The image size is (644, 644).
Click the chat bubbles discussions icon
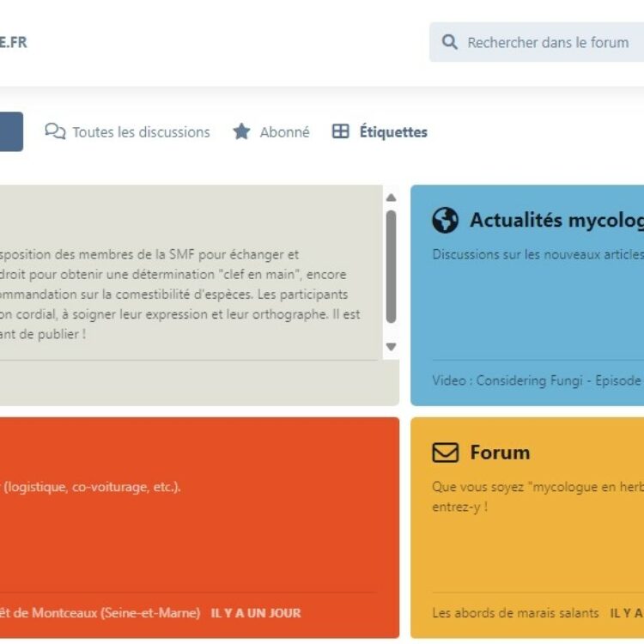[x=55, y=131]
